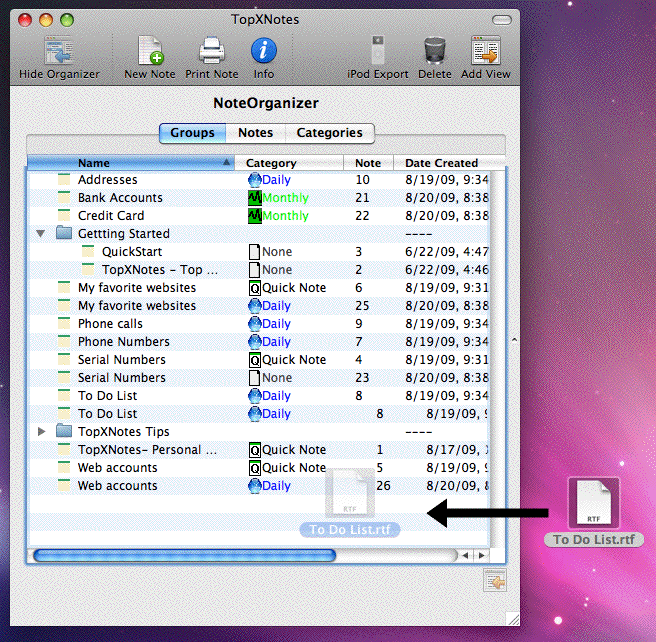Click the note icon beside Phone calls
656x642 pixels.
(64, 323)
